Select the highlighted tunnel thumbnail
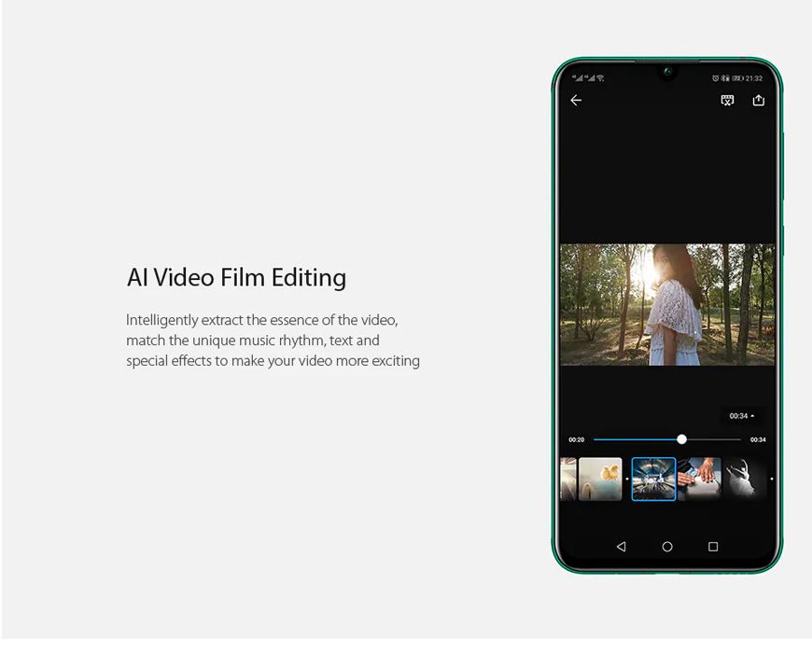This screenshot has width=812, height=654. pyautogui.click(x=653, y=479)
